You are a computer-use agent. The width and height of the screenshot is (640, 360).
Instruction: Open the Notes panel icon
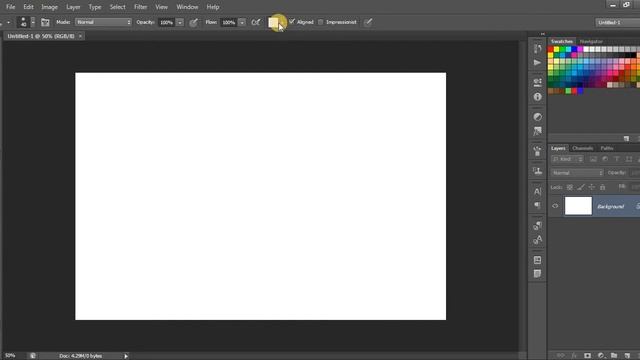pos(537,274)
